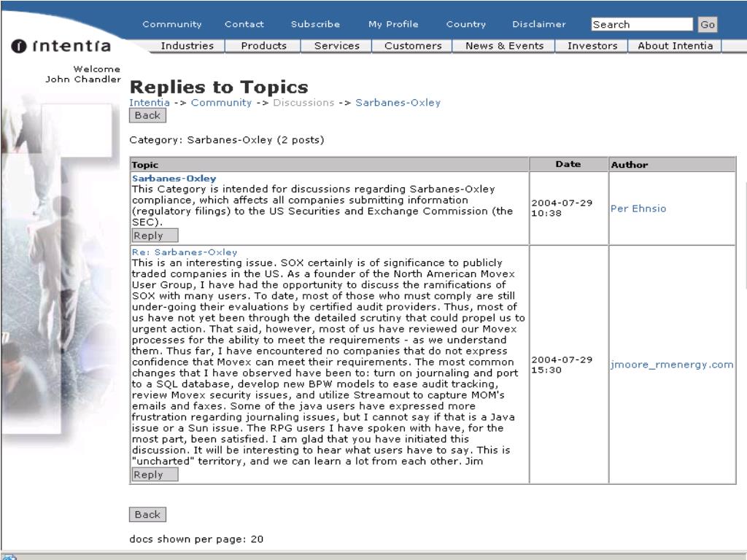The width and height of the screenshot is (747, 560).
Task: Click the Author column header
Action: pos(672,164)
